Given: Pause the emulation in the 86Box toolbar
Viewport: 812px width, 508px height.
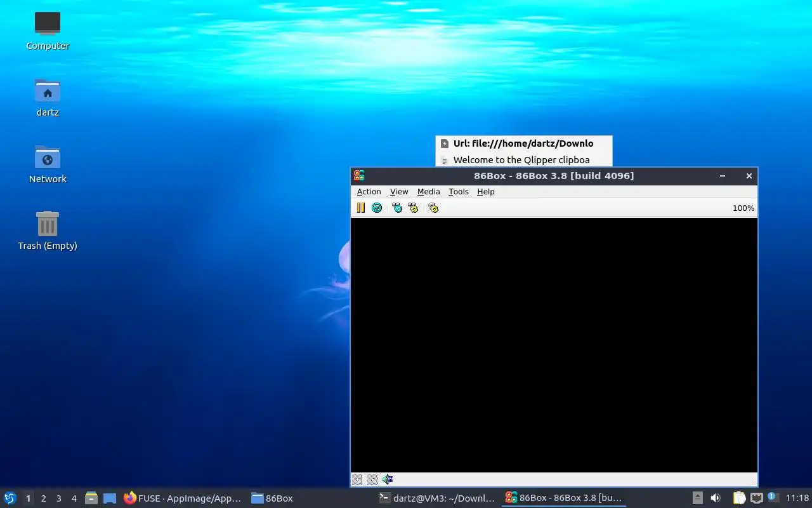Looking at the screenshot, I should click(x=360, y=208).
